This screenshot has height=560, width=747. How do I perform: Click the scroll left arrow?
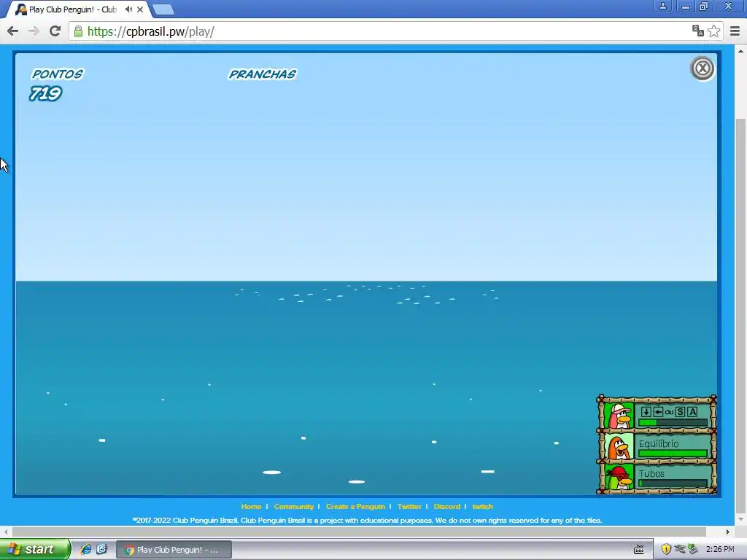point(6,532)
